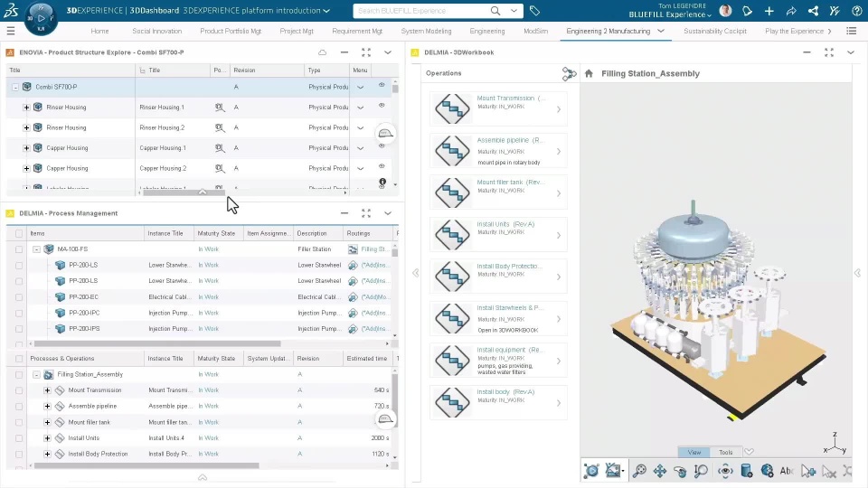The image size is (868, 488).
Task: Select the View tab in 3D toolbar
Action: (x=694, y=452)
